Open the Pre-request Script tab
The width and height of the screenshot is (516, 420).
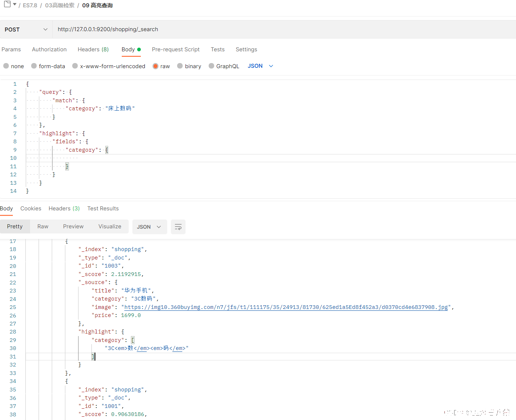[x=176, y=49]
